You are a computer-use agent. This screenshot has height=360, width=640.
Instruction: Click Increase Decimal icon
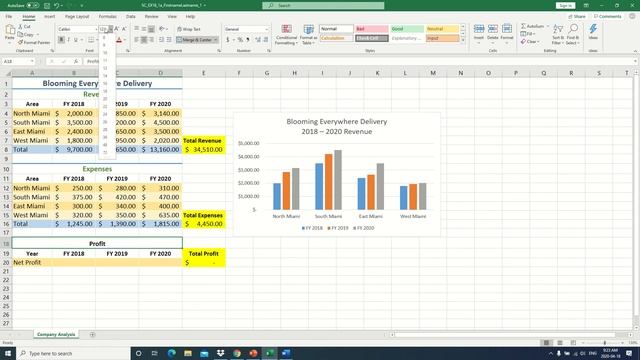[258, 40]
